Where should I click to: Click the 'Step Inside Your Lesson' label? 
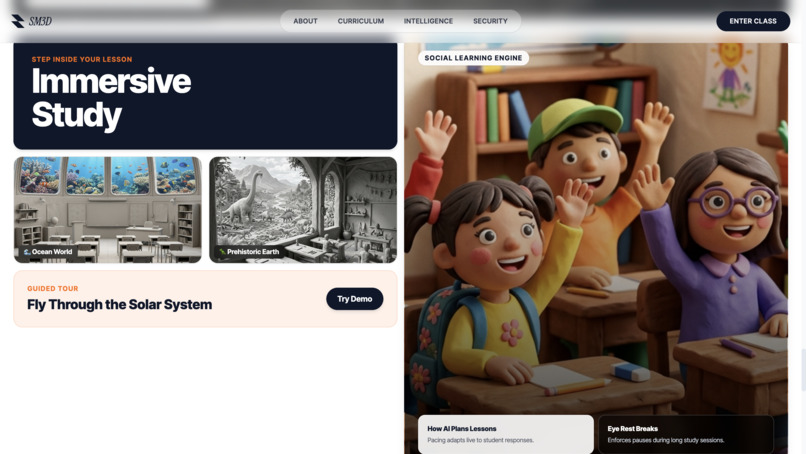82,59
